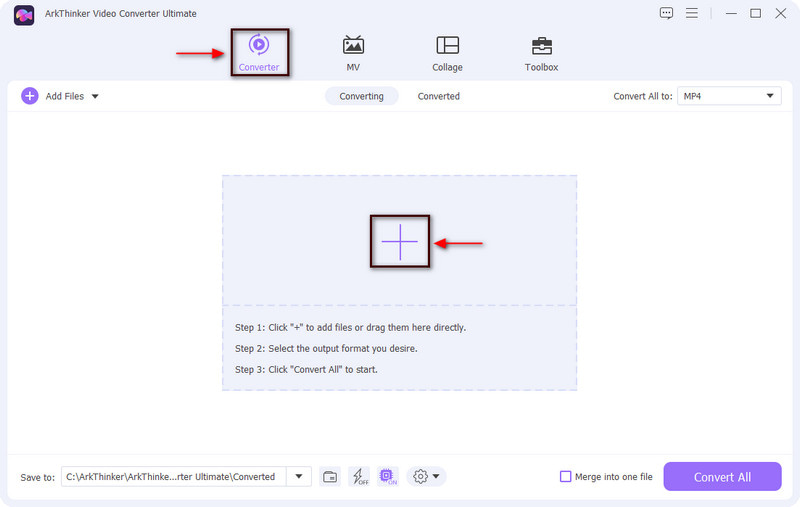Open the Converter tab
The image size is (800, 507).
(x=259, y=53)
